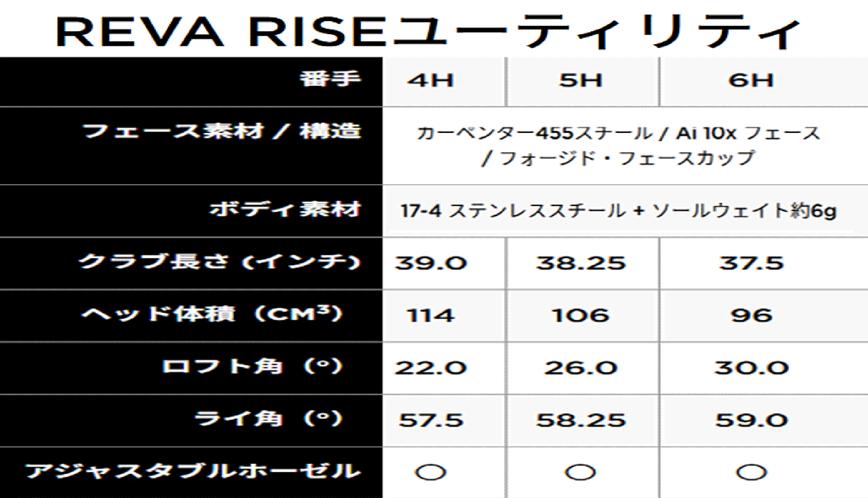Viewport: 868px width, 498px height.
Task: Click the クラブ長さ (インチ) row label
Action: click(219, 262)
